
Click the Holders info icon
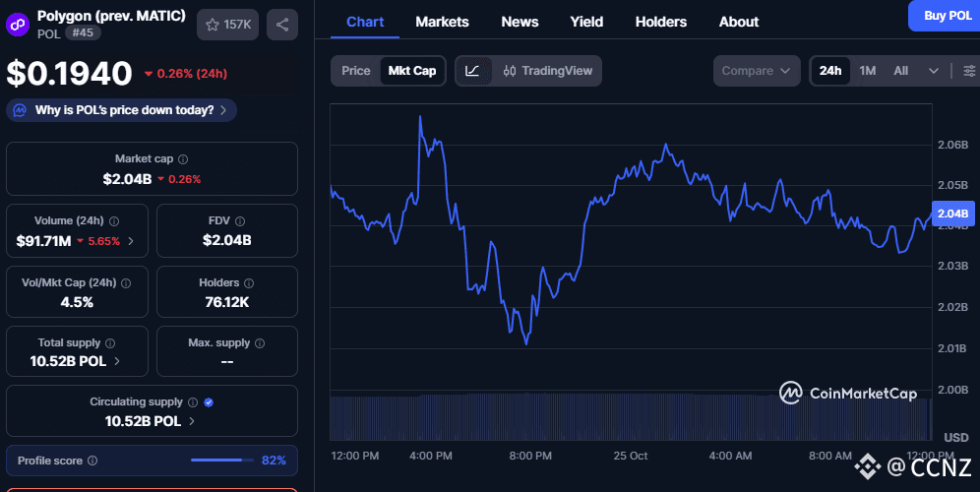pyautogui.click(x=247, y=283)
